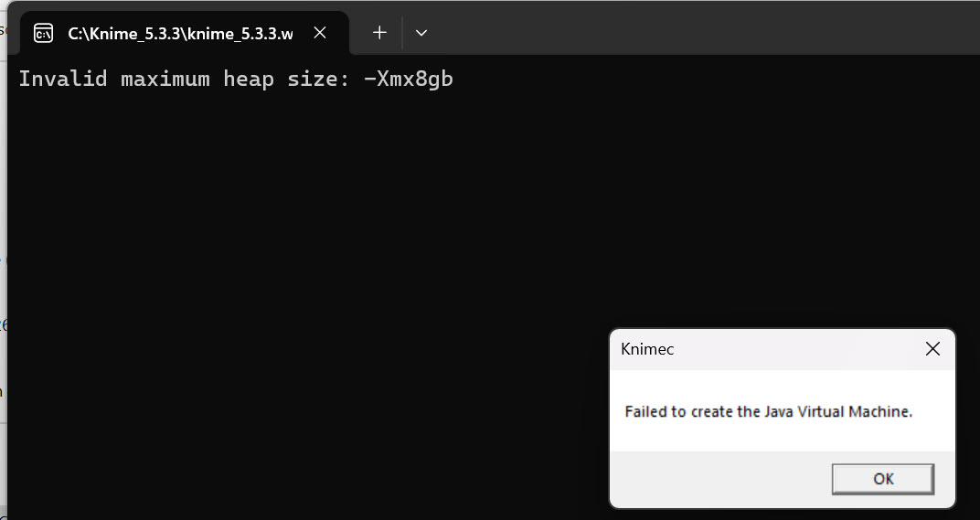980x520 pixels.
Task: Expand the terminal profiles dropdown chevron
Action: pyautogui.click(x=421, y=33)
